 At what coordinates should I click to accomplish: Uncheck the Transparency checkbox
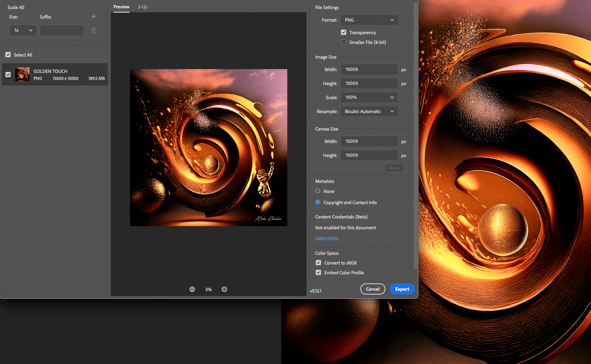[x=344, y=32]
